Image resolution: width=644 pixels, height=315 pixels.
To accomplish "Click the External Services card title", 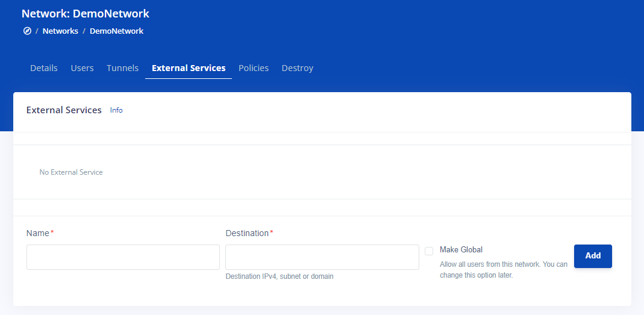I will 64,110.
